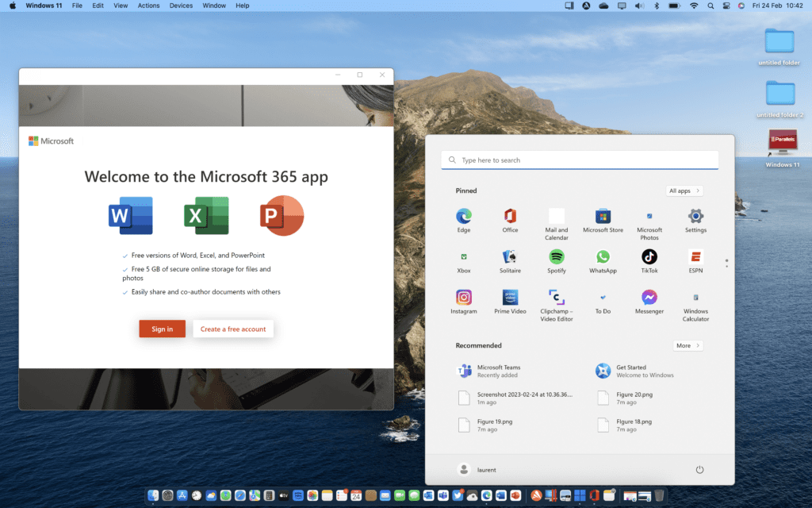The width and height of the screenshot is (812, 508).
Task: Open the App Store from the Dock
Action: point(182,495)
